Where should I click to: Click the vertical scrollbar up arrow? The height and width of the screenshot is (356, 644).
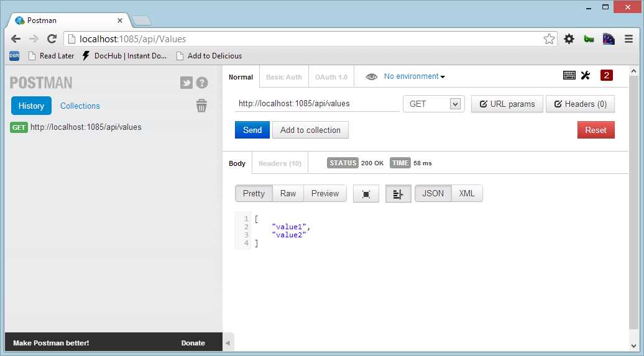(633, 71)
